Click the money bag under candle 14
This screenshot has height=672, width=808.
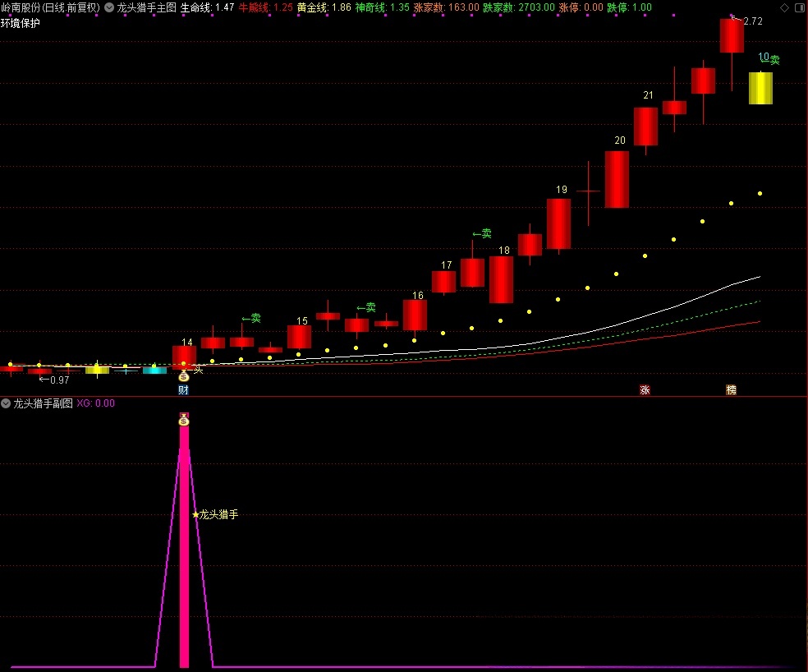(184, 375)
